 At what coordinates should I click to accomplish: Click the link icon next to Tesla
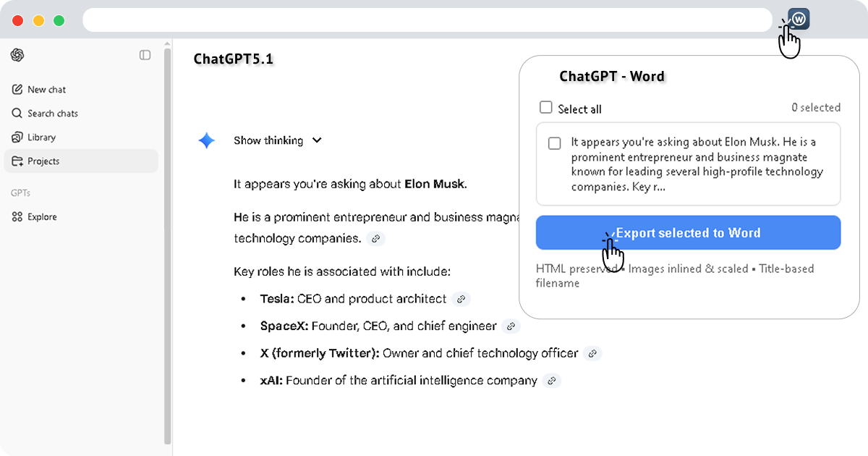tap(461, 298)
